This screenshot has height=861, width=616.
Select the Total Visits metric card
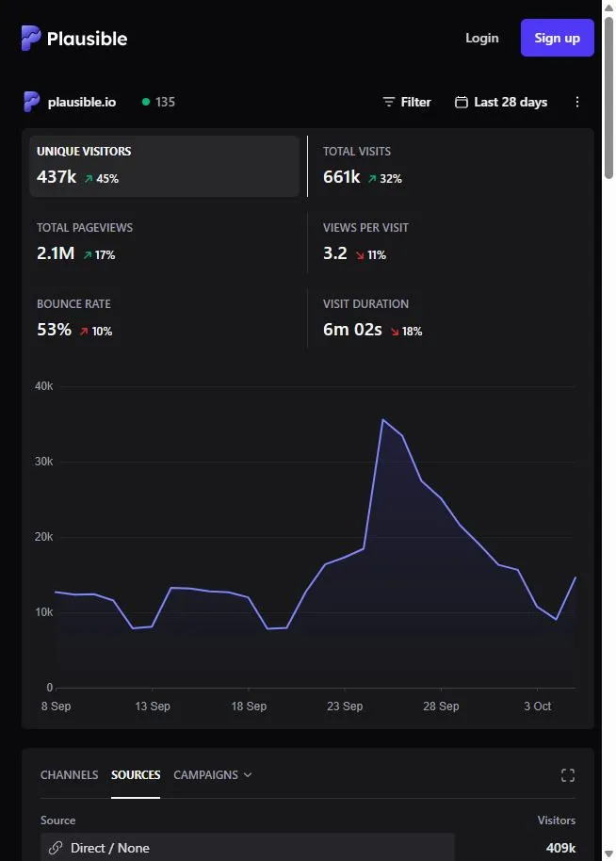pyautogui.click(x=450, y=166)
